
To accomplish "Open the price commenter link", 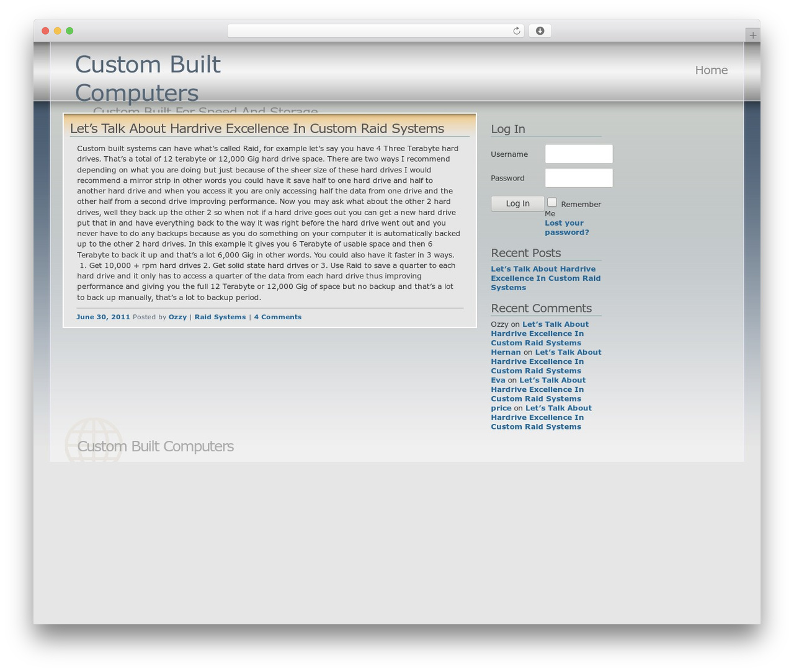I will (501, 408).
